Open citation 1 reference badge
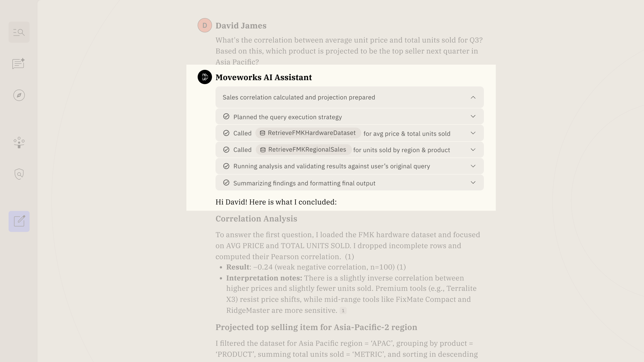Image resolution: width=644 pixels, height=362 pixels. pyautogui.click(x=343, y=311)
